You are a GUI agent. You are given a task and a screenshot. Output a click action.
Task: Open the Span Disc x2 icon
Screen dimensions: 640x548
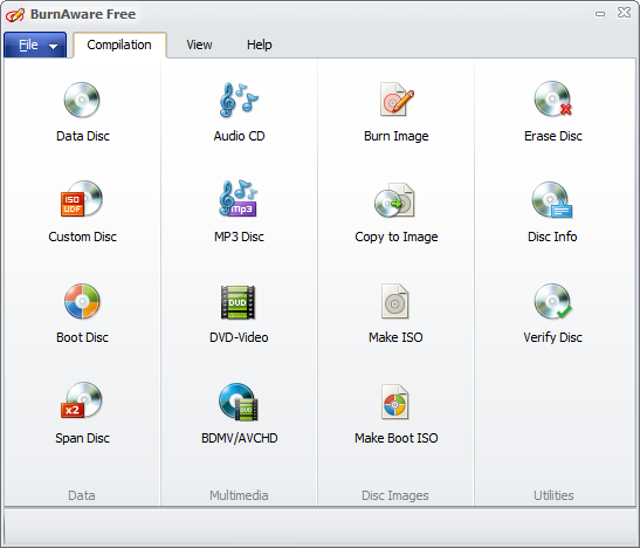(x=82, y=400)
